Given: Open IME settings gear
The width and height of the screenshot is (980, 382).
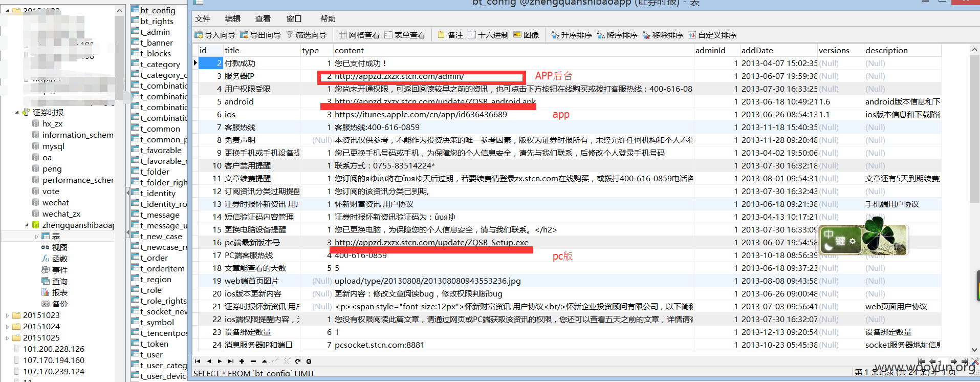Looking at the screenshot, I should coord(853,241).
